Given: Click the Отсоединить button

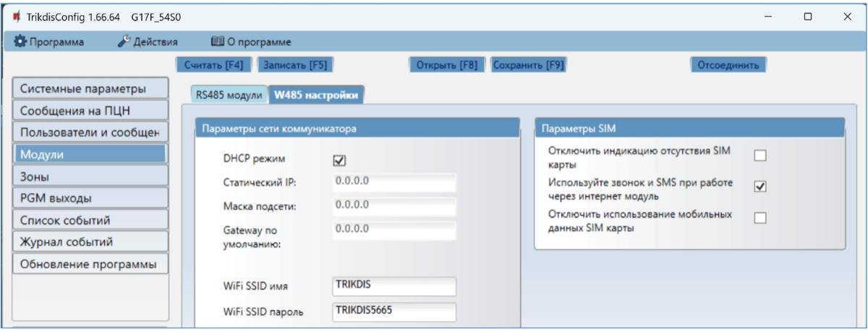Looking at the screenshot, I should coord(727,65).
